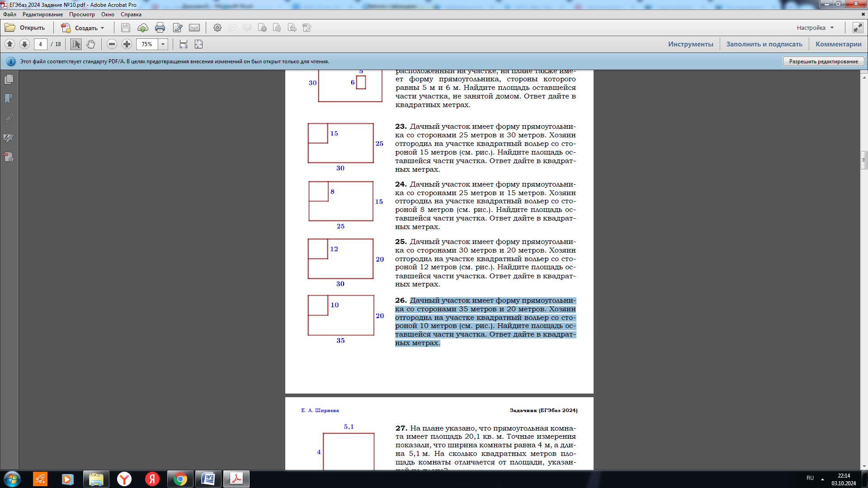Click the extract page icon
Screen dimensions: 868x488
(x=292, y=28)
